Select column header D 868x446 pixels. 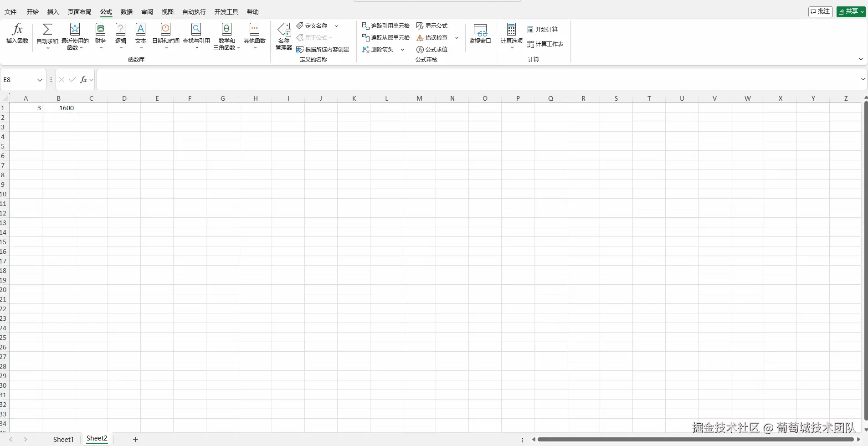click(124, 98)
